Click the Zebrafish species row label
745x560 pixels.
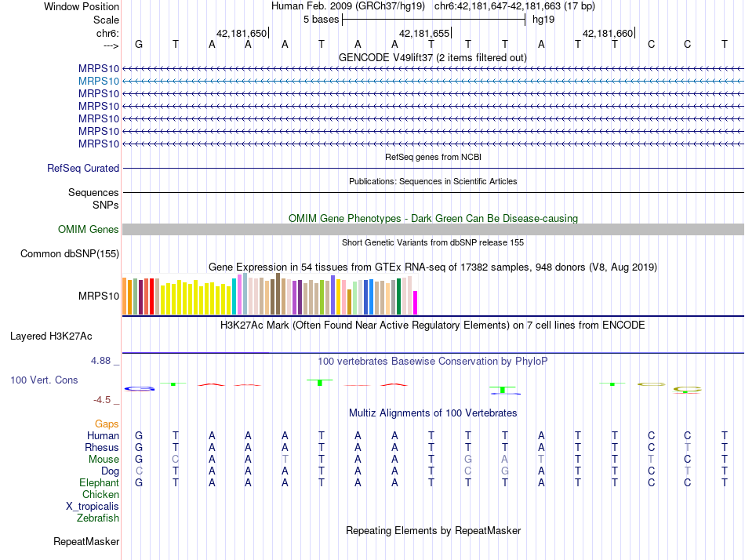point(98,518)
